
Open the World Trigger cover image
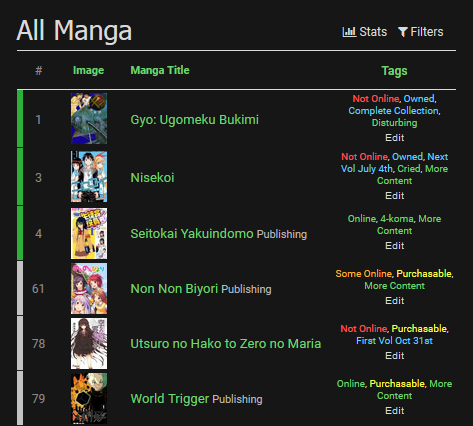[89, 398]
